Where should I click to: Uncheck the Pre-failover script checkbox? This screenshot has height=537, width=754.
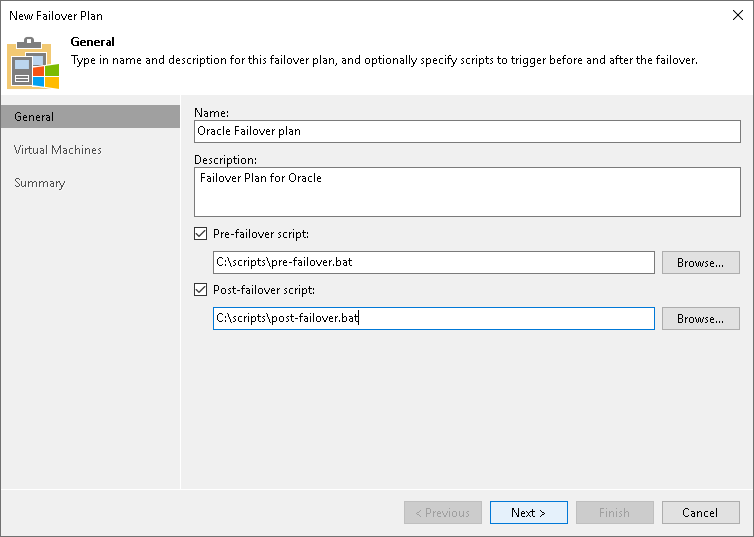201,234
